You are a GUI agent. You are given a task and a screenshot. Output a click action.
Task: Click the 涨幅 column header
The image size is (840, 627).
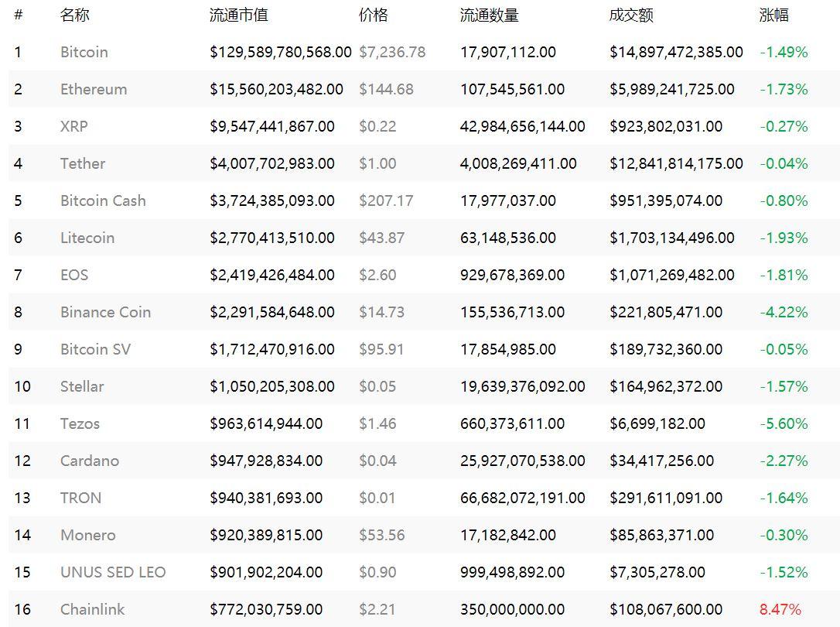(x=774, y=15)
